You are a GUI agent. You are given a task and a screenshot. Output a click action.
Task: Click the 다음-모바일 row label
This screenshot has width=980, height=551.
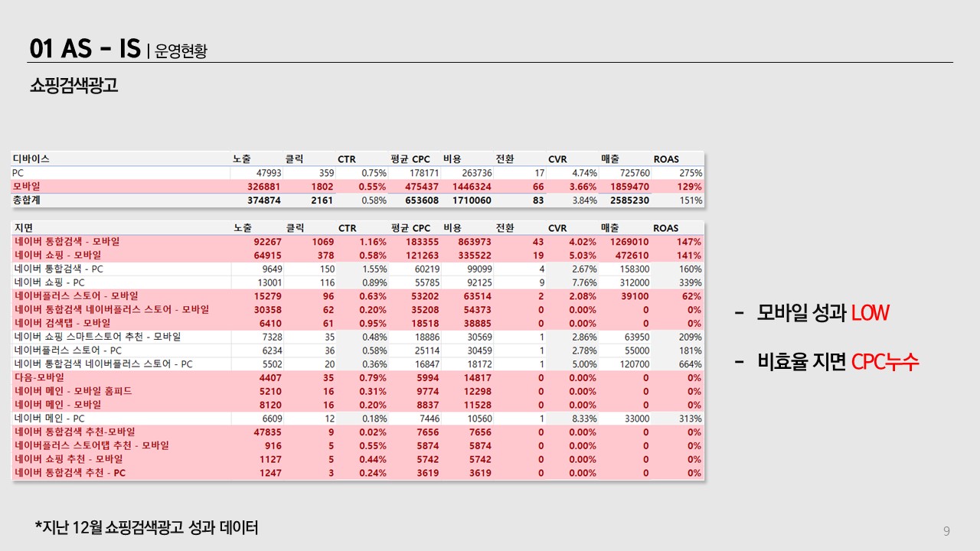click(x=39, y=377)
